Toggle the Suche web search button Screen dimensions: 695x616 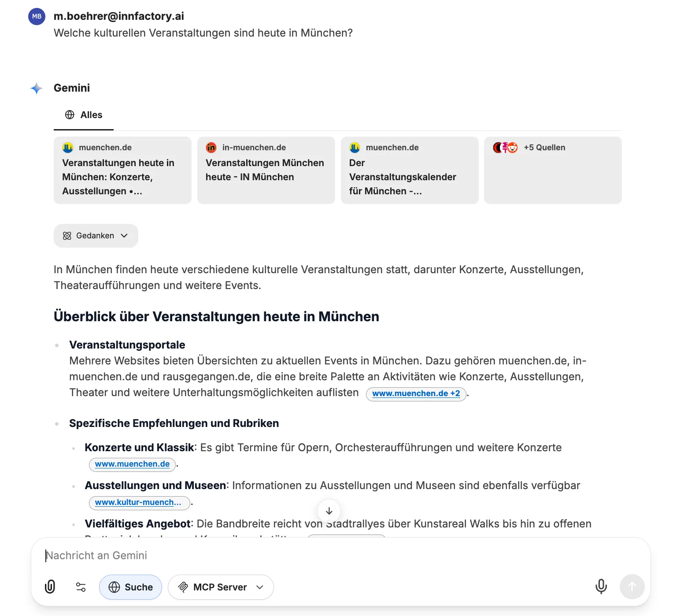[x=130, y=587]
